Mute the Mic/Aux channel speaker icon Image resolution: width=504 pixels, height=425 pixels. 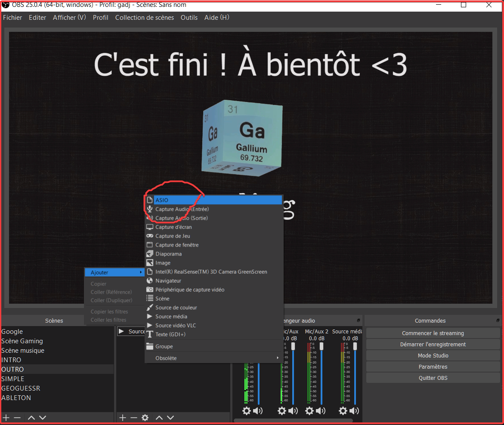click(293, 411)
